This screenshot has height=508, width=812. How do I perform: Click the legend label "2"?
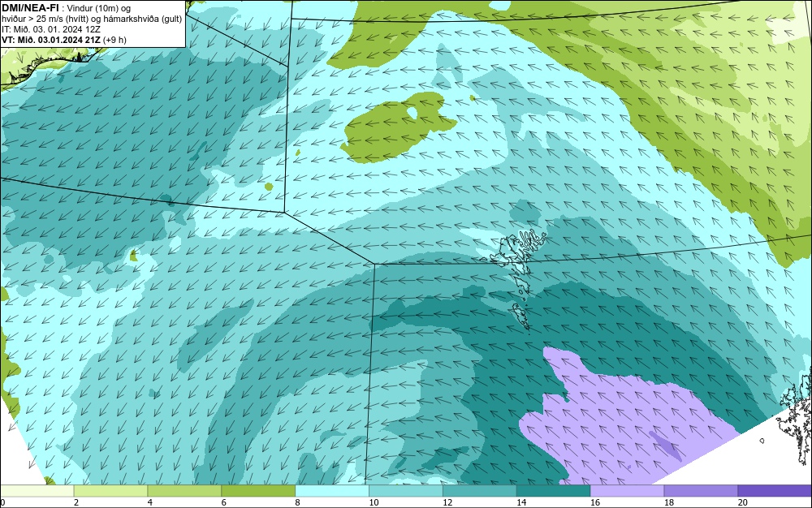point(76,502)
